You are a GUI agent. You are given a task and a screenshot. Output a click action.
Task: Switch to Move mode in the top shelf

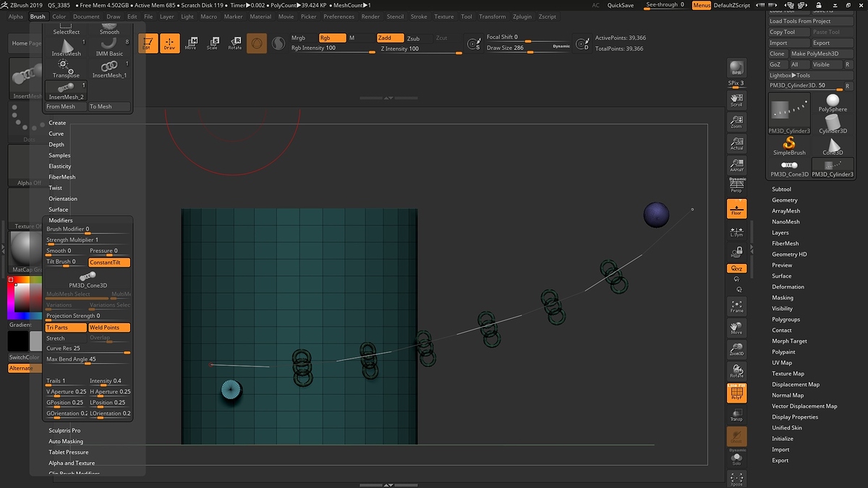click(191, 43)
